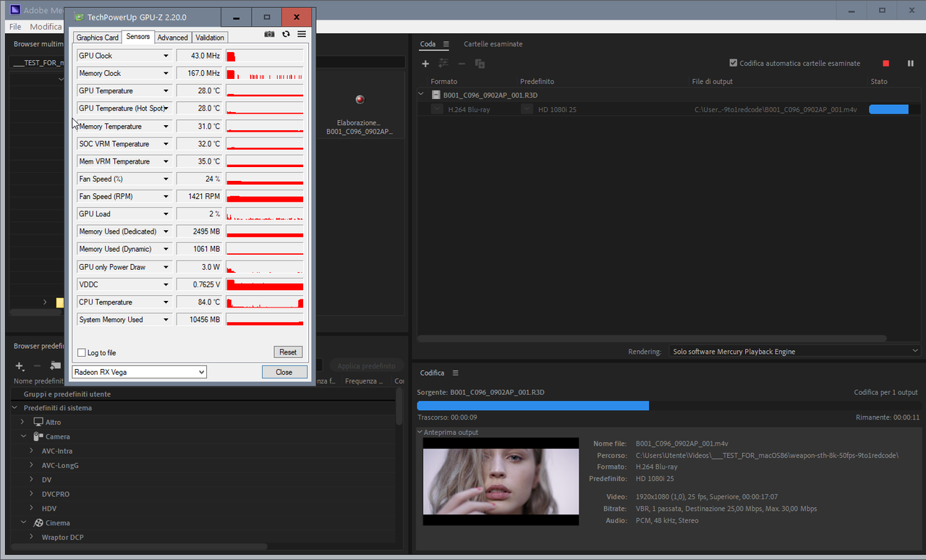This screenshot has height=560, width=926.
Task: Open the Codifica panel menu icon
Action: coord(456,373)
